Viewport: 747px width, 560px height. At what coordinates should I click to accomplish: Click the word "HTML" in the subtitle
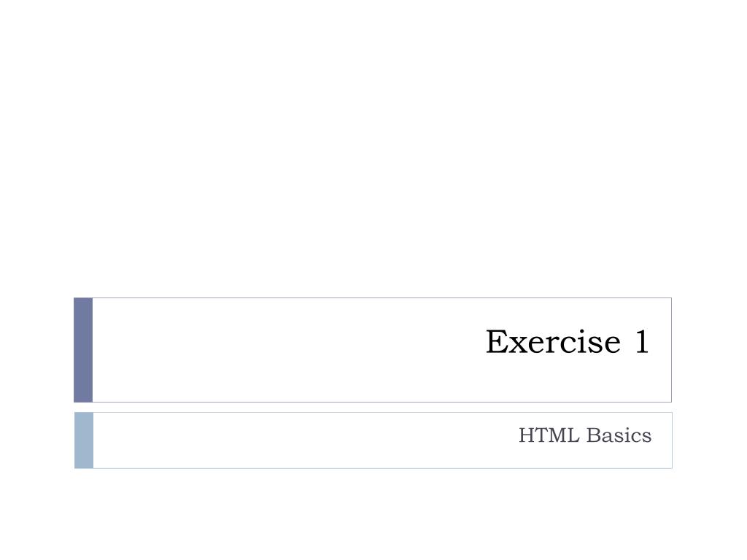(549, 435)
